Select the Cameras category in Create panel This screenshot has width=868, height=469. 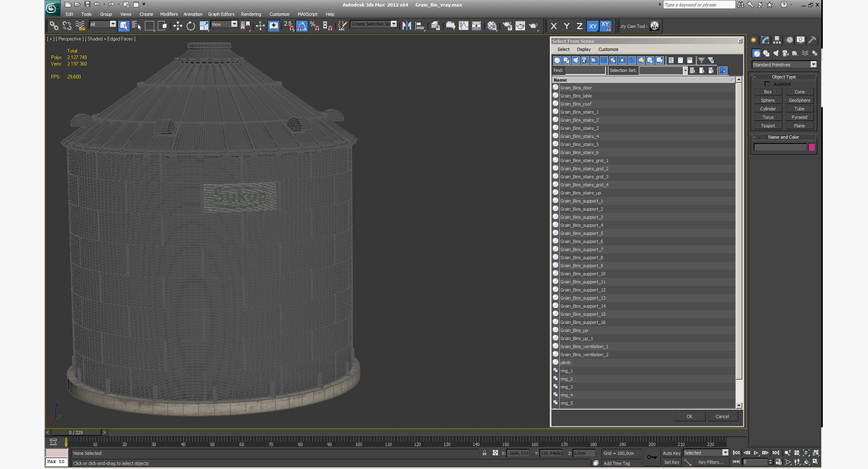(785, 53)
